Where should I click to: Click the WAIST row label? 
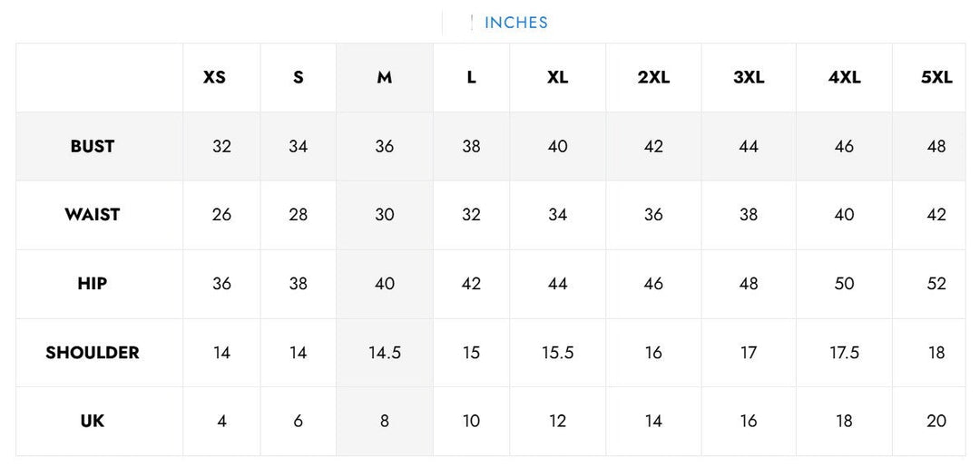click(x=93, y=215)
